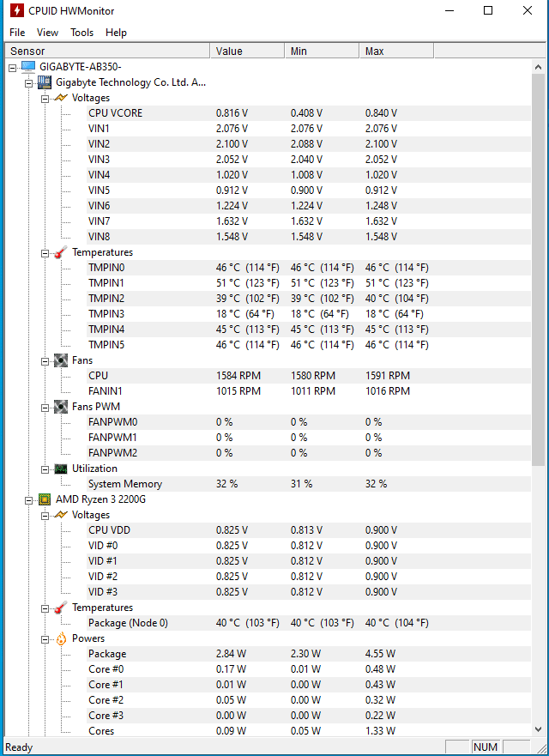This screenshot has height=756, width=549.
Task: Click the Ryzen Temperatures thermometer icon
Action: [x=61, y=608]
